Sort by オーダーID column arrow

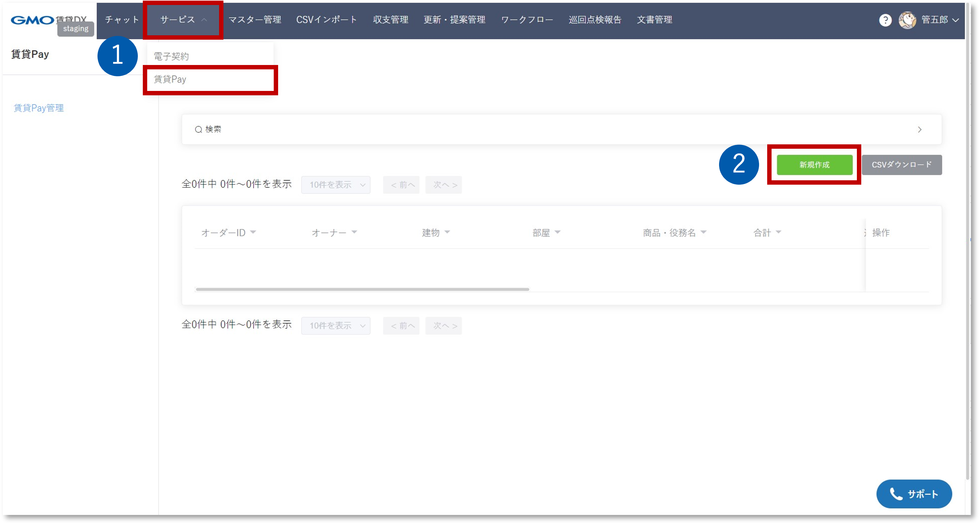point(253,232)
